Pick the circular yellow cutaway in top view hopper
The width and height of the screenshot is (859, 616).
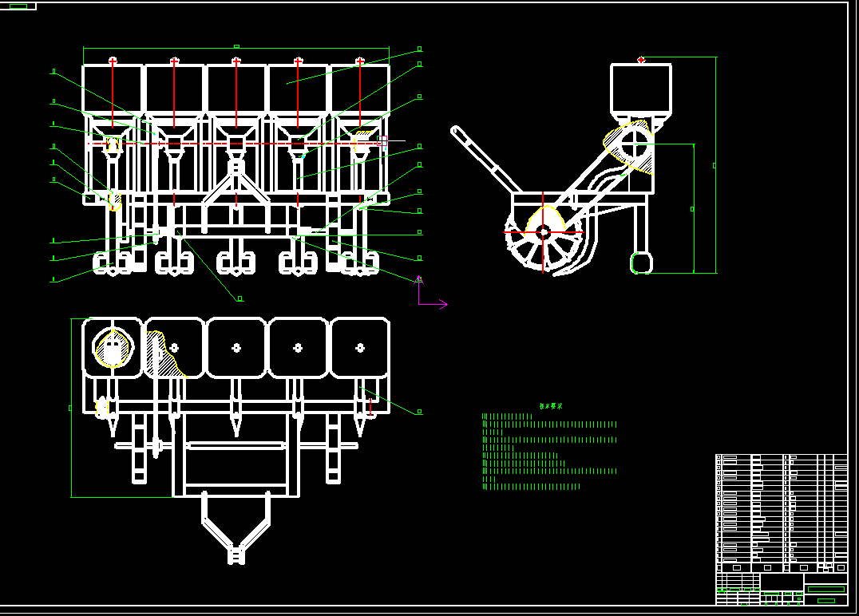113,347
